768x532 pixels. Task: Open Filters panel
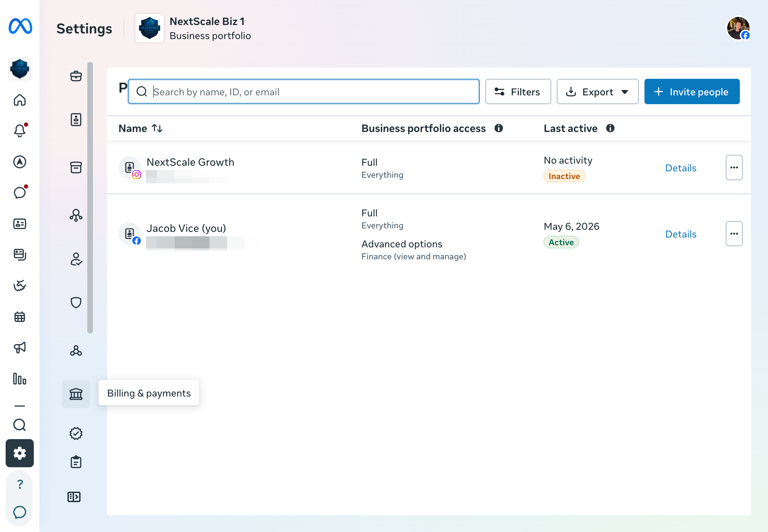(x=518, y=91)
